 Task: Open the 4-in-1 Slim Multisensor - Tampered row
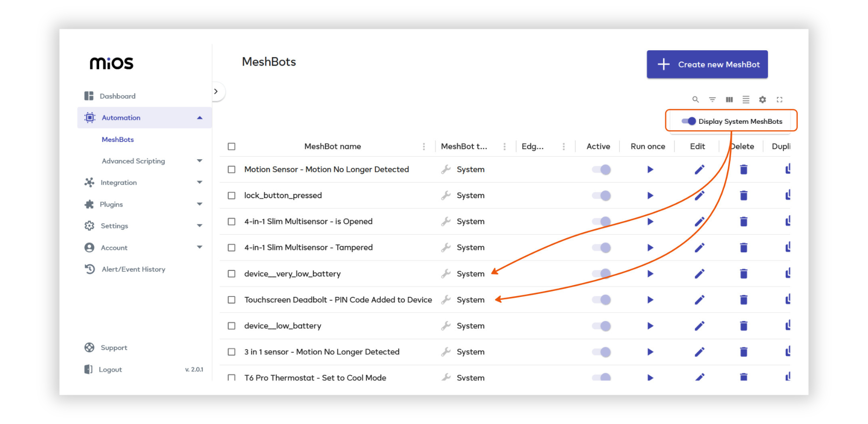click(x=308, y=248)
